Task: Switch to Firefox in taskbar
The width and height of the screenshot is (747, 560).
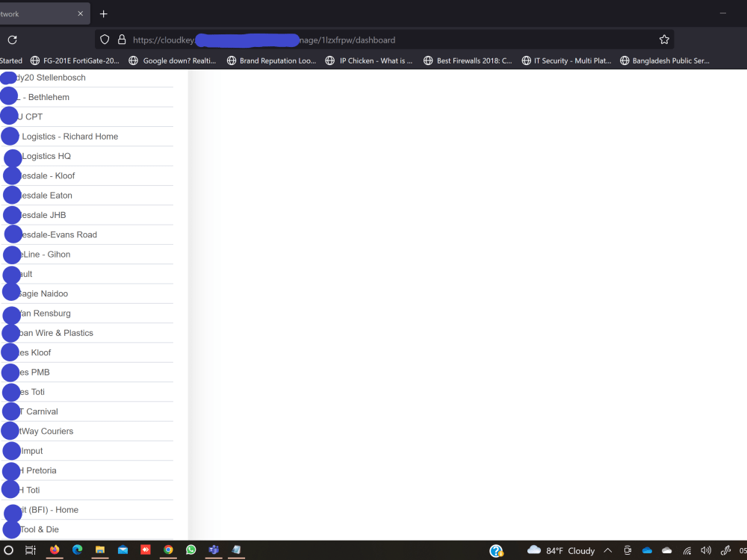Action: pos(55,550)
